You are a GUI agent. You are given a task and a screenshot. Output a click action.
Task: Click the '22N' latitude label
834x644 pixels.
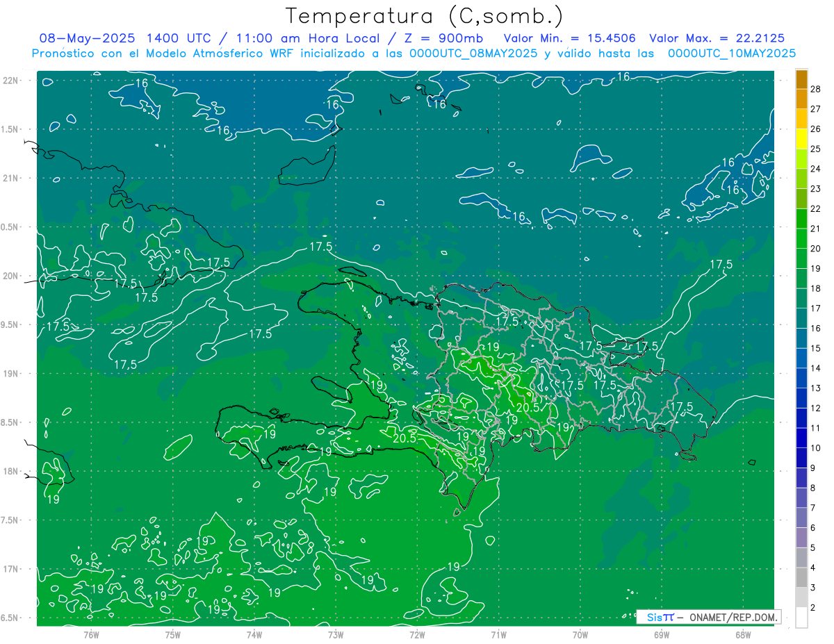(x=10, y=80)
